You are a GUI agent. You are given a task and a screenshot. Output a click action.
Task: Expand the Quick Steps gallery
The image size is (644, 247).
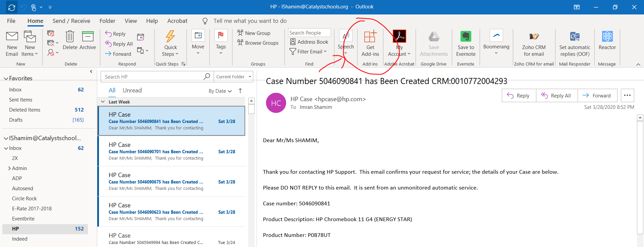coord(170,44)
